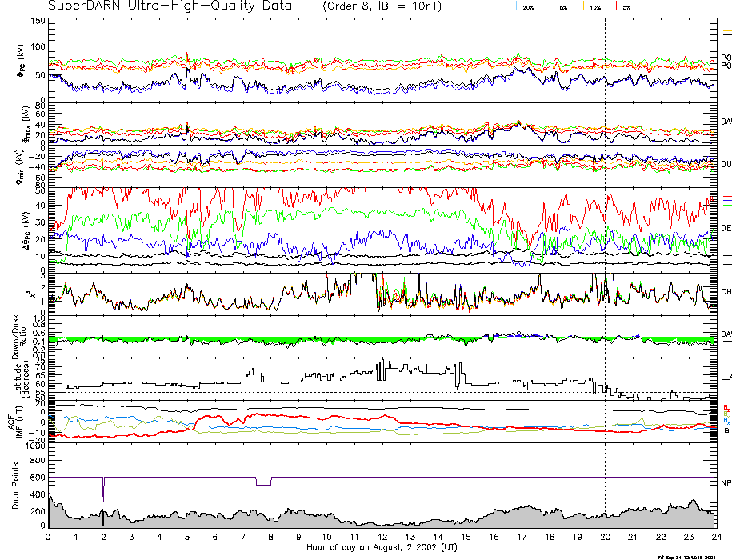Click hour 14 on the time axis
The image size is (732, 560).
(438, 537)
